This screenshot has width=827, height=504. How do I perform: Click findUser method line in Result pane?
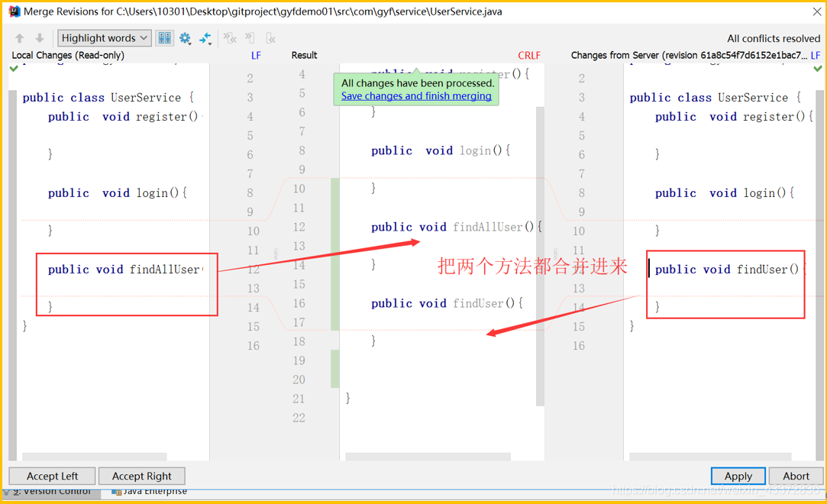(x=447, y=304)
